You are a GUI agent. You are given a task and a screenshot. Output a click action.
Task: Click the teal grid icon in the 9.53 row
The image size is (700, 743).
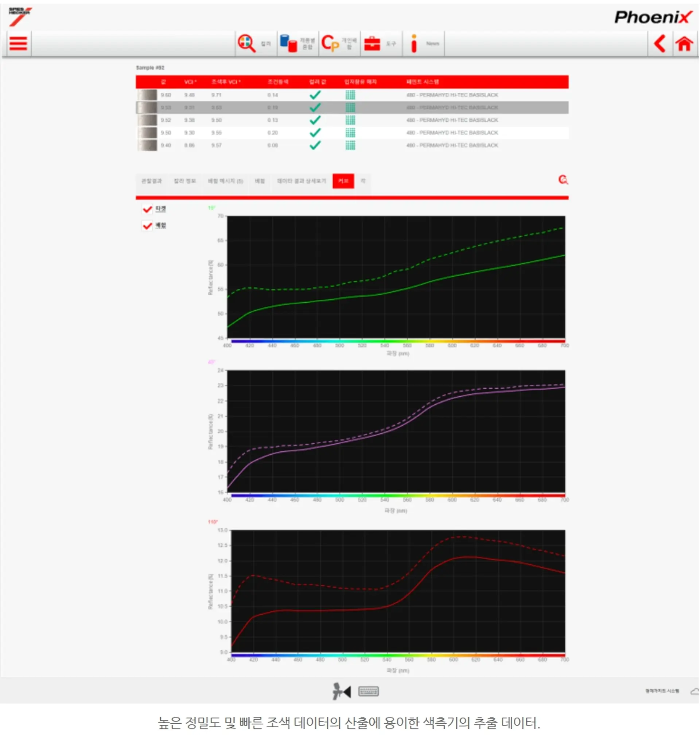pyautogui.click(x=350, y=108)
